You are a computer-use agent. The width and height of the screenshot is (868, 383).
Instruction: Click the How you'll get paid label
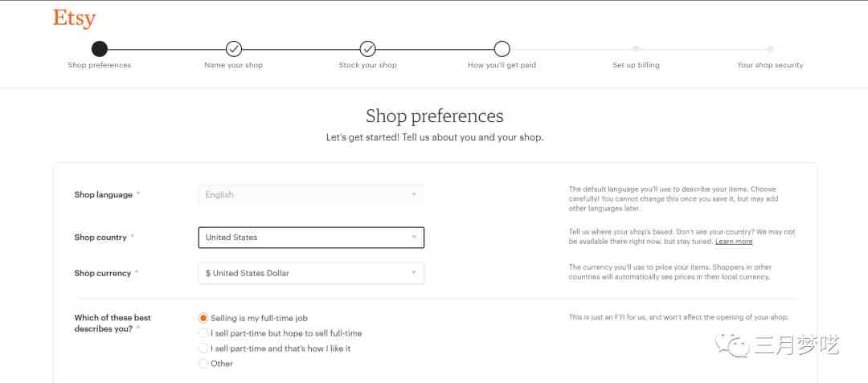pyautogui.click(x=502, y=65)
